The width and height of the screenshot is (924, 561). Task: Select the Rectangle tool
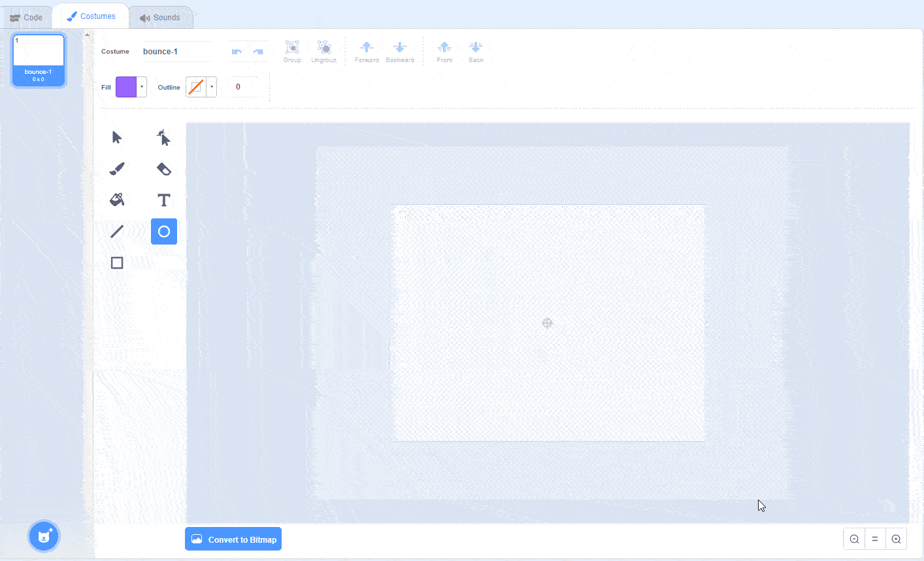click(x=116, y=262)
